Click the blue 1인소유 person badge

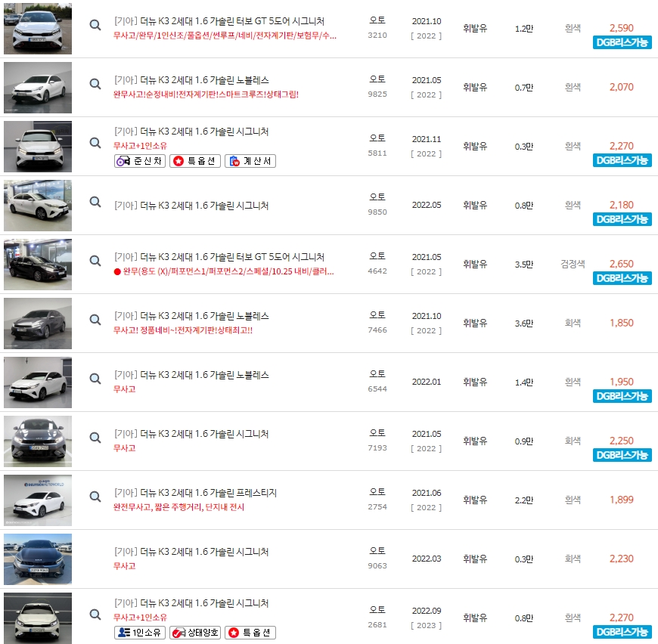click(x=140, y=632)
